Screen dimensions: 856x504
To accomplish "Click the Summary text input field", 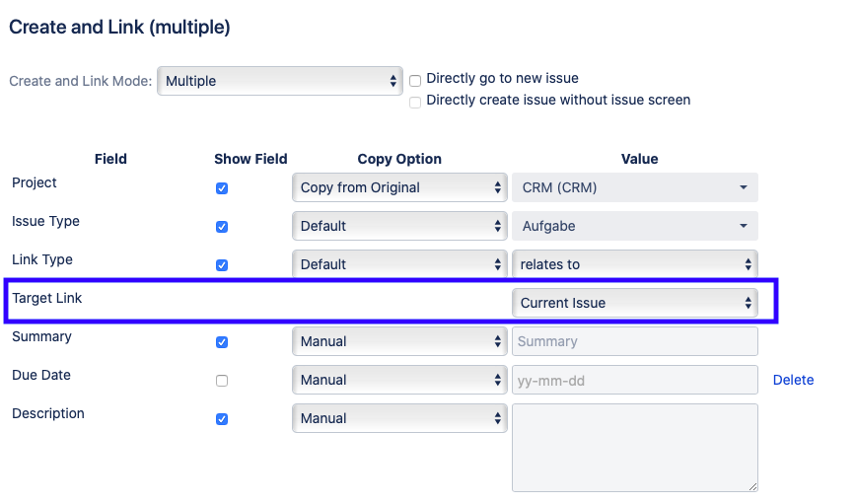I will pyautogui.click(x=634, y=341).
